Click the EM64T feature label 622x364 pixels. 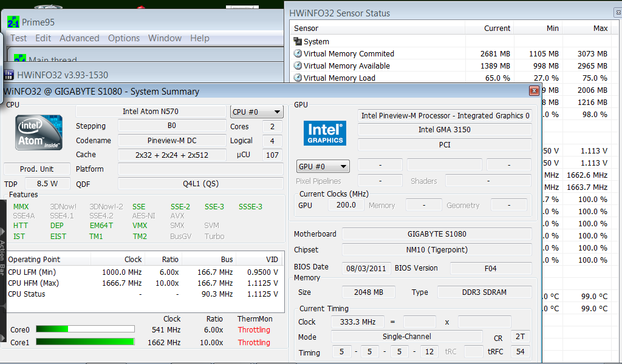coord(101,225)
